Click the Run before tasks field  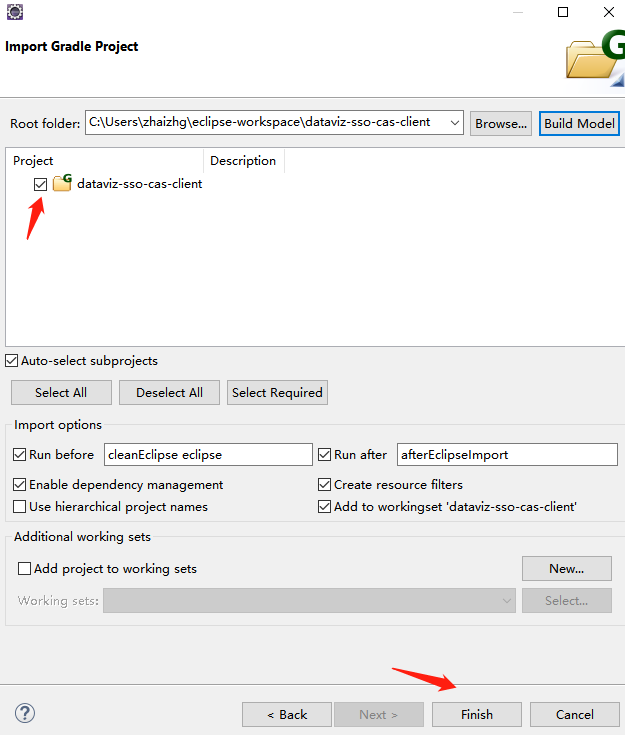208,454
